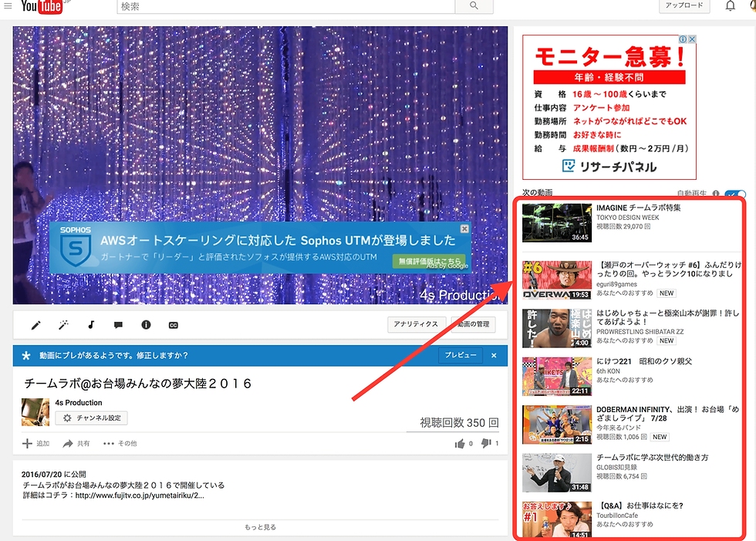Click the main video player area
756x541 pixels.
point(261,165)
